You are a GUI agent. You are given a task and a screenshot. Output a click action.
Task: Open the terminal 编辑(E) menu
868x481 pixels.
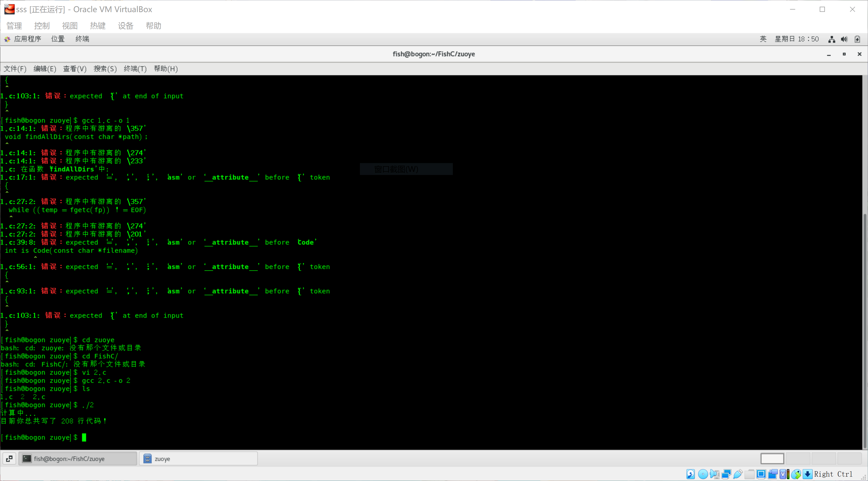coord(44,69)
